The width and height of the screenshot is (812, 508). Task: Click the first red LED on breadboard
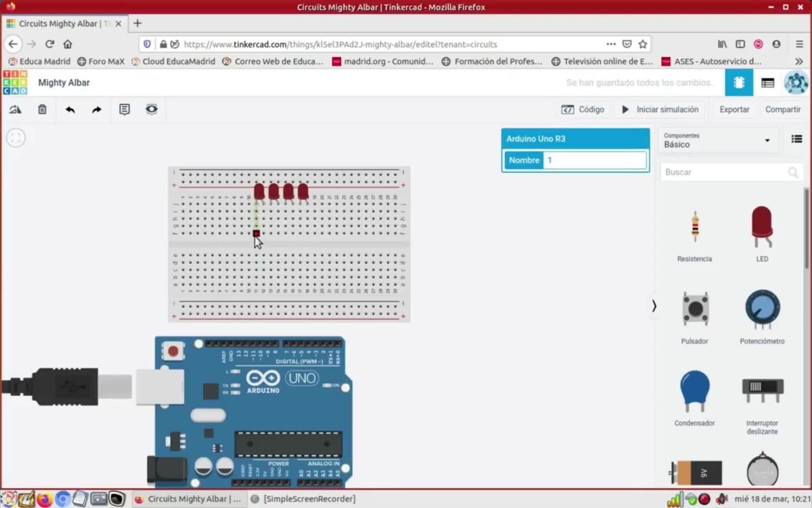coord(259,191)
